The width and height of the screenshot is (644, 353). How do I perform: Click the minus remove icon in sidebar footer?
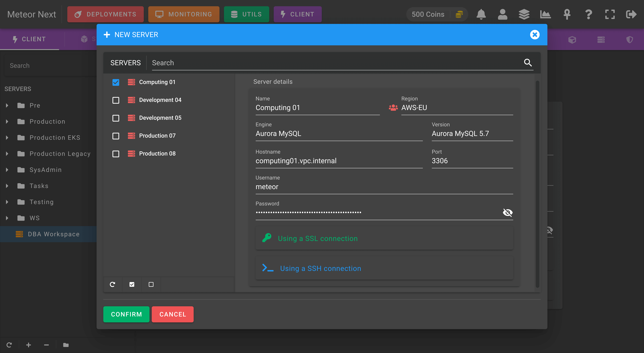pos(47,345)
